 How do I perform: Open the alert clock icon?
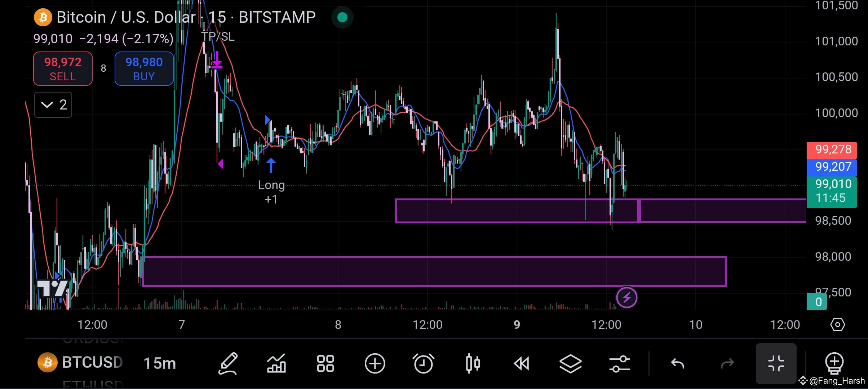coord(424,363)
